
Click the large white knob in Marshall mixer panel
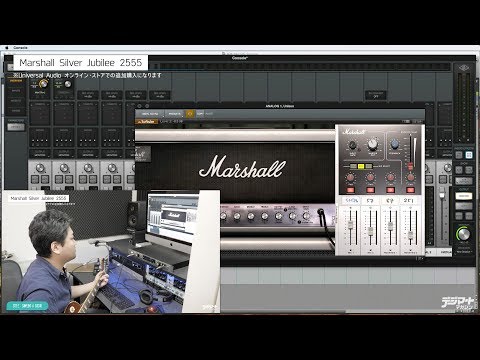373,144
